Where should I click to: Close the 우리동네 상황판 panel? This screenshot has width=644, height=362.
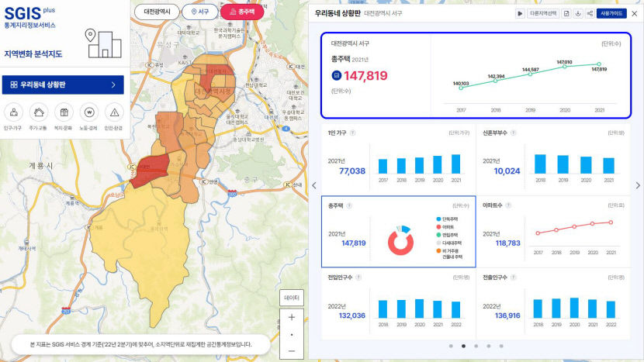pos(634,13)
